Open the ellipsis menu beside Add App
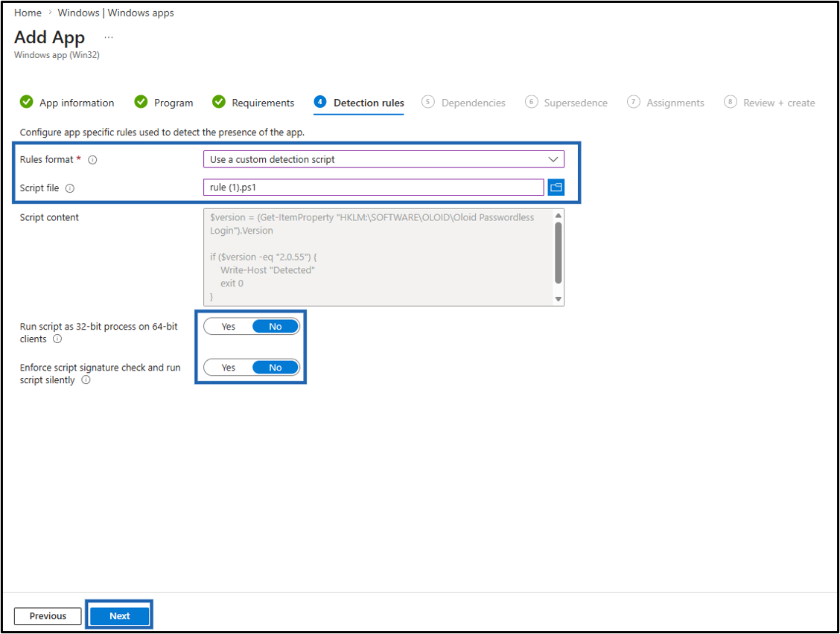Image resolution: width=840 pixels, height=634 pixels. point(109,37)
